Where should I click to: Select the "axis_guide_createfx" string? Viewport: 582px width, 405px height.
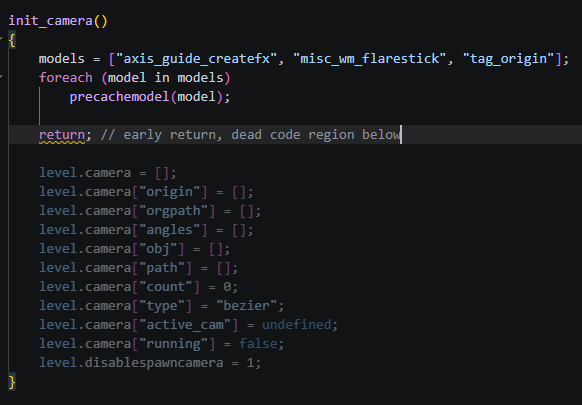pyautogui.click(x=196, y=59)
